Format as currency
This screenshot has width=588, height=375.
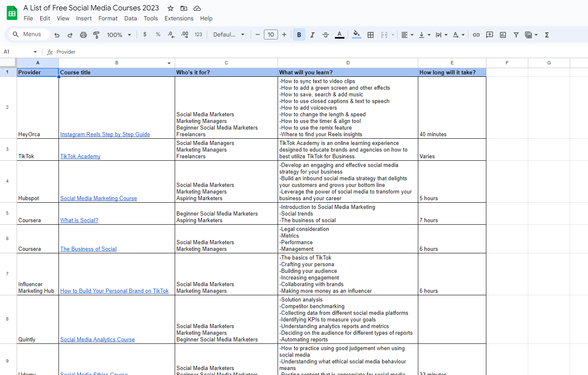(145, 34)
